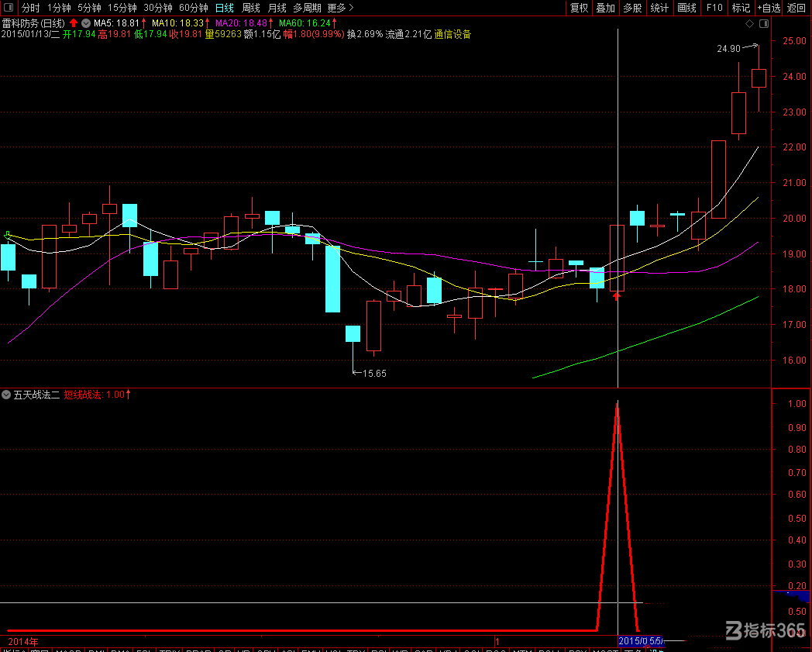
Task: Click the 标记 mark button
Action: coord(741,8)
